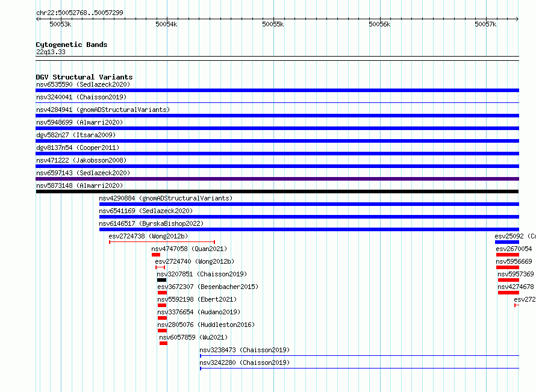Select the red block under nsv5956669
The width and height of the screenshot is (536, 392).
point(508,267)
